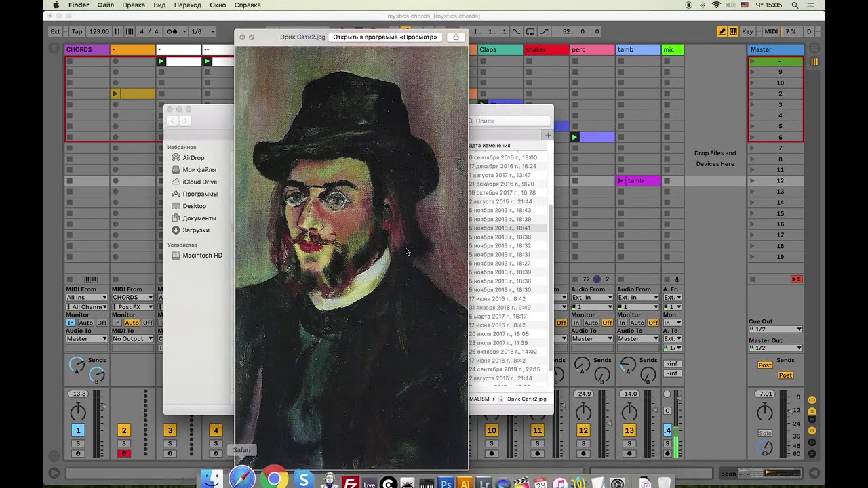Open Illustrator from the Dock
This screenshot has height=488, width=868.
[465, 483]
